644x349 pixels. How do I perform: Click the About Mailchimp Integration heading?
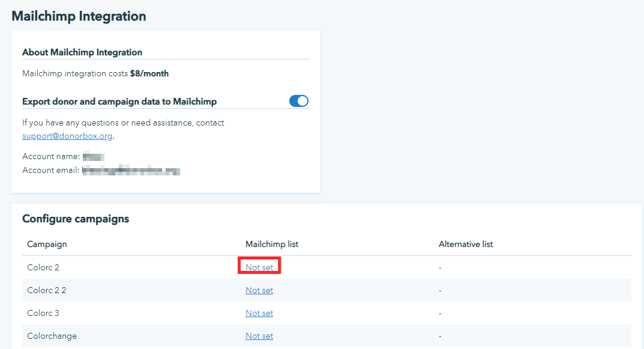click(82, 52)
